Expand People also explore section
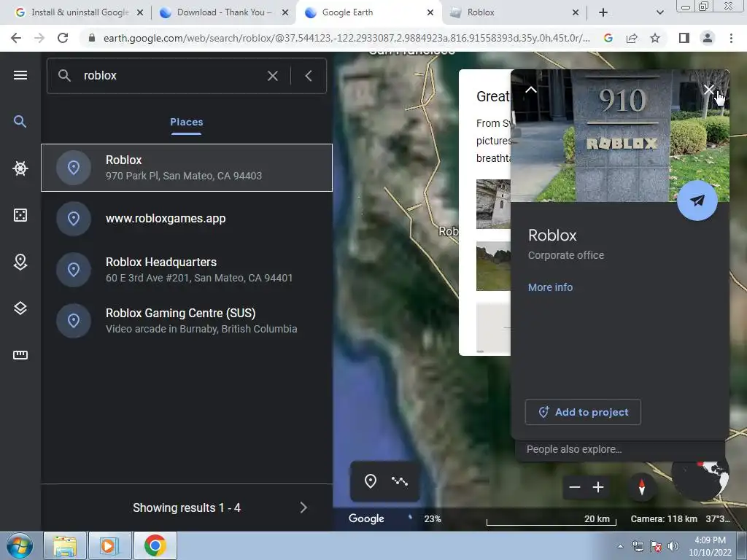Image resolution: width=747 pixels, height=560 pixels. [620, 449]
